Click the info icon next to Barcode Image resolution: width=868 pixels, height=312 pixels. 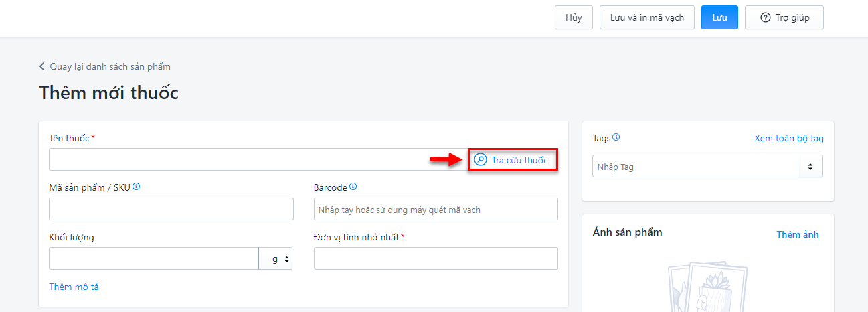point(353,187)
